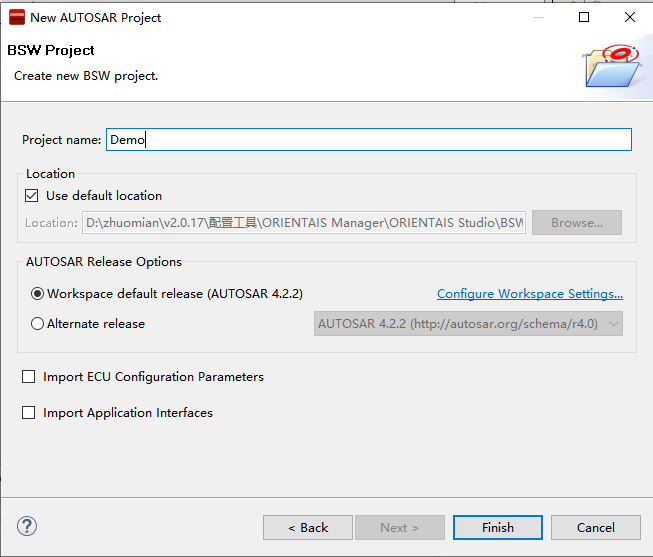The height and width of the screenshot is (557, 653).
Task: Choose the Alternate release radio button
Action: [38, 324]
